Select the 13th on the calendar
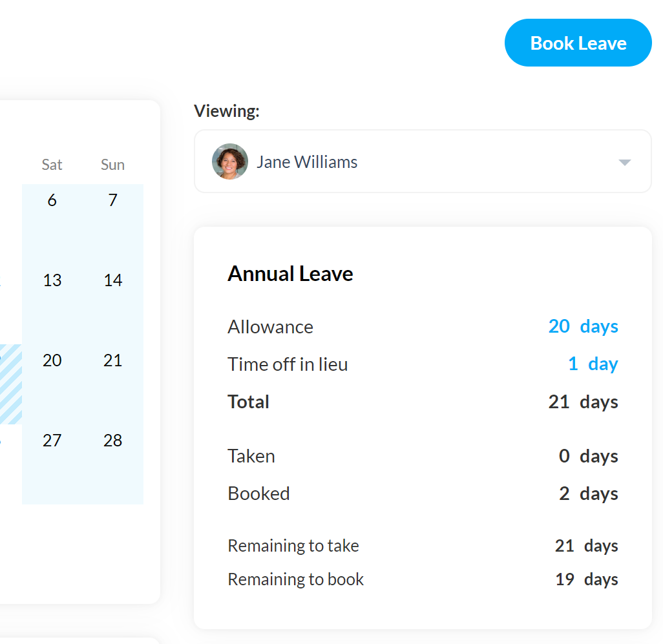Image resolution: width=663 pixels, height=644 pixels. (x=52, y=304)
